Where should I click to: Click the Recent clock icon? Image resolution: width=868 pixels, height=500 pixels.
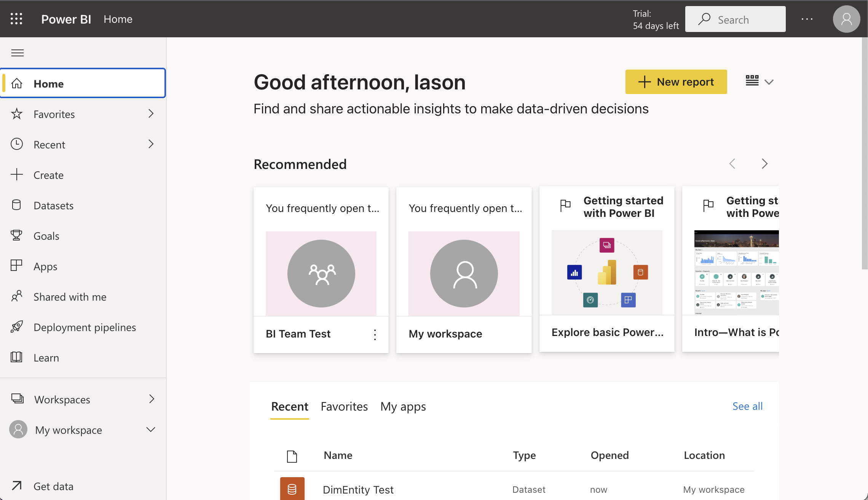click(x=17, y=144)
